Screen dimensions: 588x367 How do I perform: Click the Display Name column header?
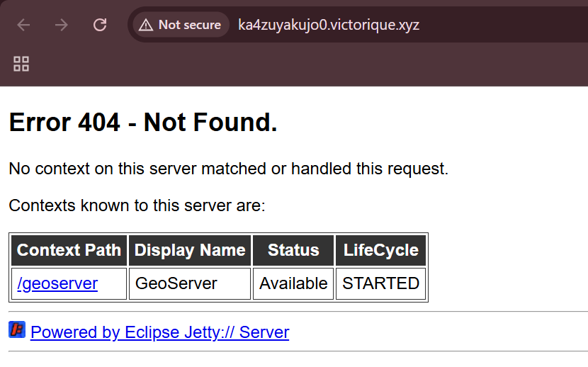(x=190, y=250)
